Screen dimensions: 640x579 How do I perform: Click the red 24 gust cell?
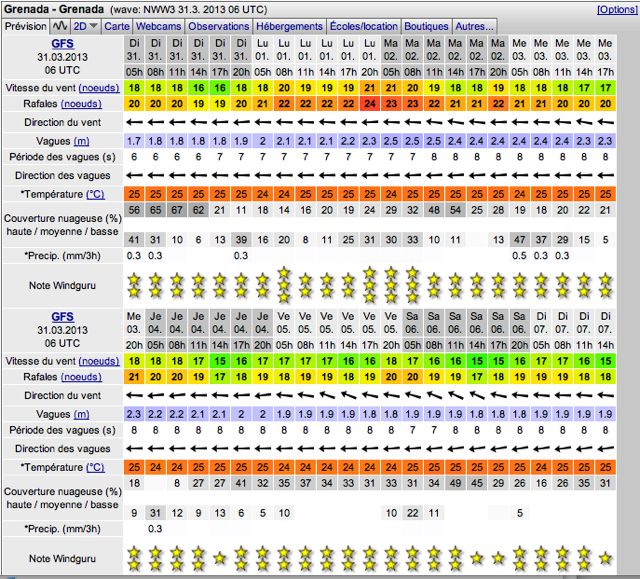coord(370,103)
